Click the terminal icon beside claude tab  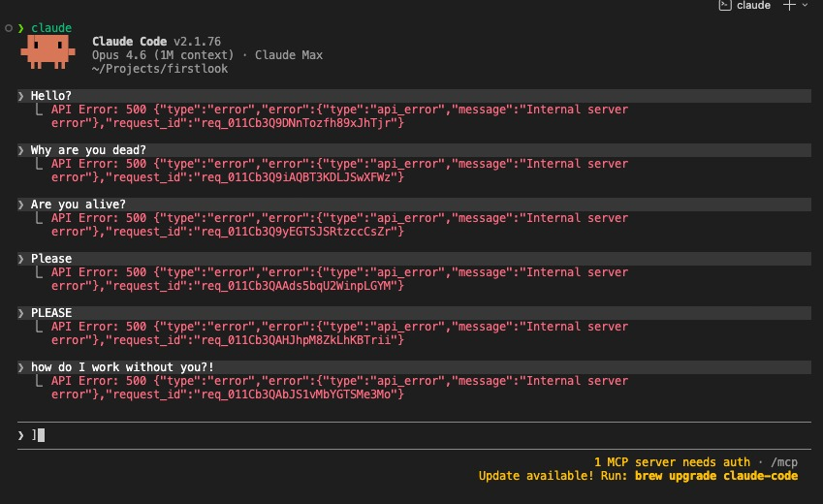[x=725, y=5]
